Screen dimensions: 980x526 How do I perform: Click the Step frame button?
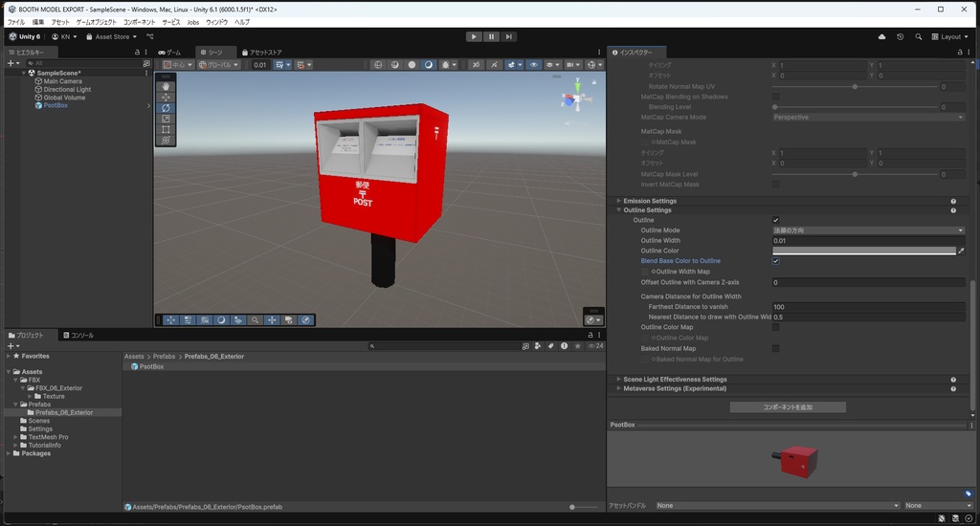509,37
